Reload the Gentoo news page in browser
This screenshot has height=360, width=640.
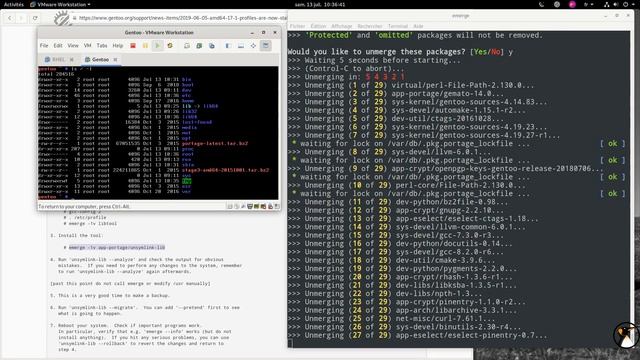coord(35,18)
